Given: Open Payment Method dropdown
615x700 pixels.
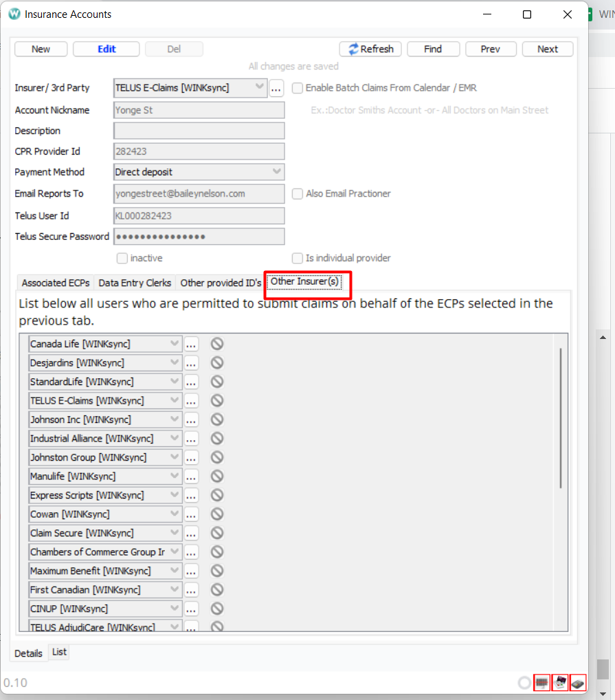Looking at the screenshot, I should [276, 172].
